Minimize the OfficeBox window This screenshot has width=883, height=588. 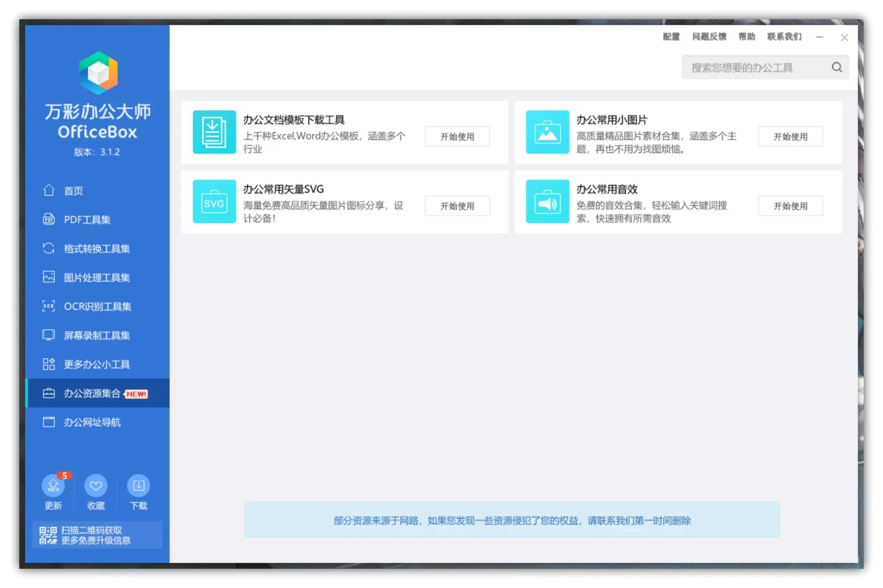(819, 37)
